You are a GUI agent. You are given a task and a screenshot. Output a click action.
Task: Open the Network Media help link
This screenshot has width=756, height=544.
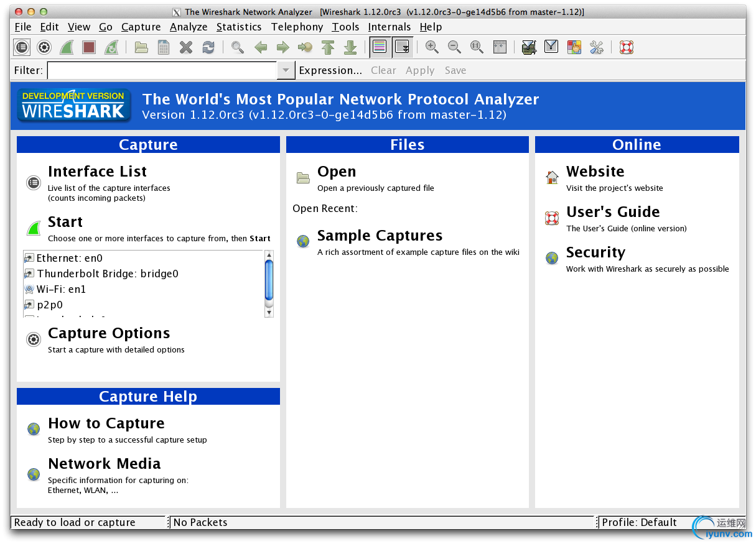(x=105, y=464)
